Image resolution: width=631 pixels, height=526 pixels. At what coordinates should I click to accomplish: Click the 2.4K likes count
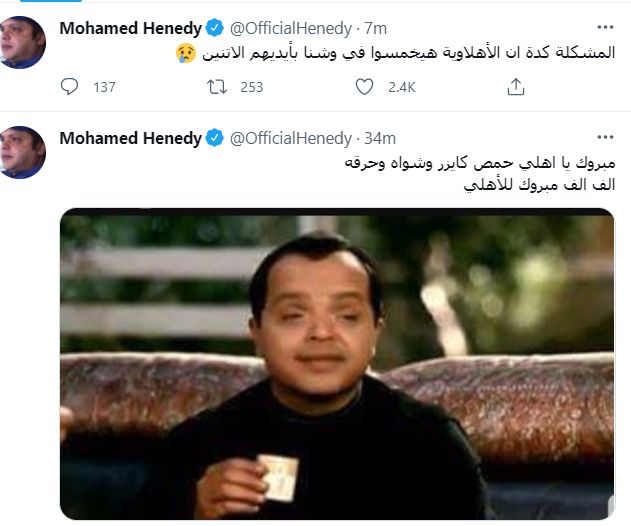(402, 87)
